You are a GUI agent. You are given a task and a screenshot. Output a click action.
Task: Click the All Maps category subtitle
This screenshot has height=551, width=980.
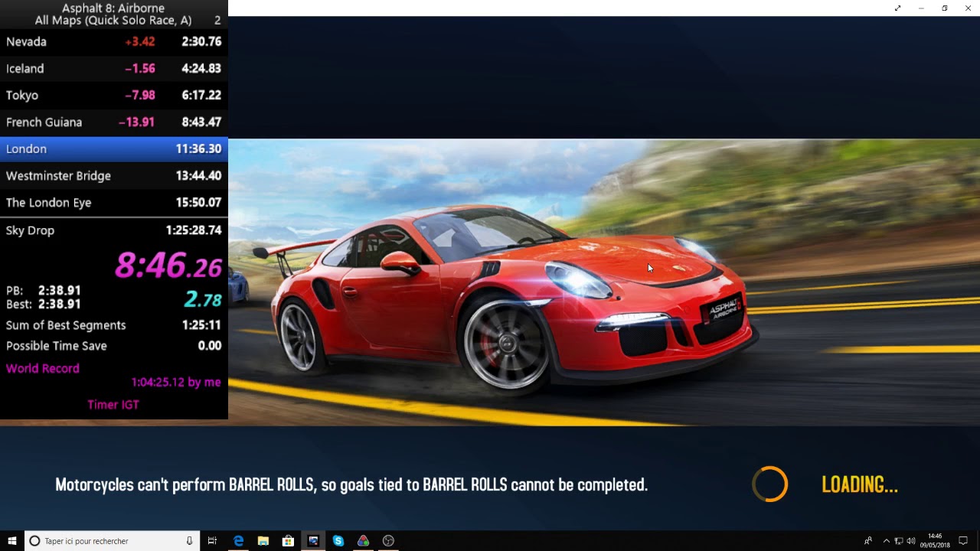[113, 21]
